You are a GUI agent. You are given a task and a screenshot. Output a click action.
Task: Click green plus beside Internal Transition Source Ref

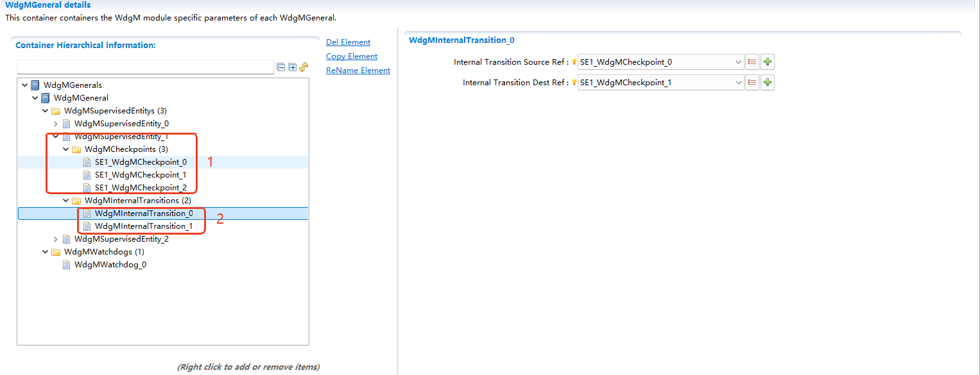pos(768,62)
